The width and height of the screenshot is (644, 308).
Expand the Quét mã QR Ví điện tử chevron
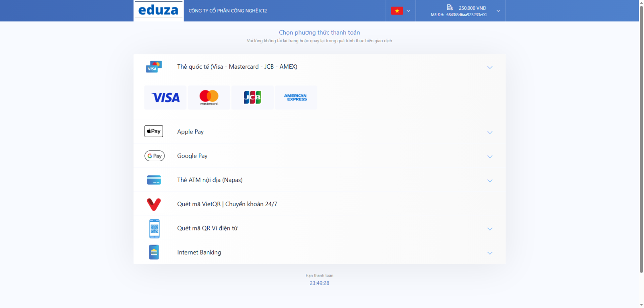pos(490,229)
